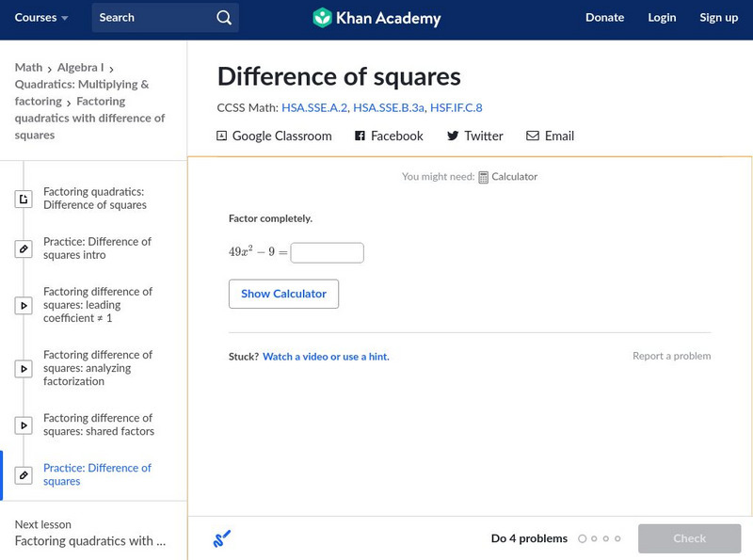Open video icon for leading coefficient lesson
This screenshot has height=560, width=753.
tap(24, 306)
